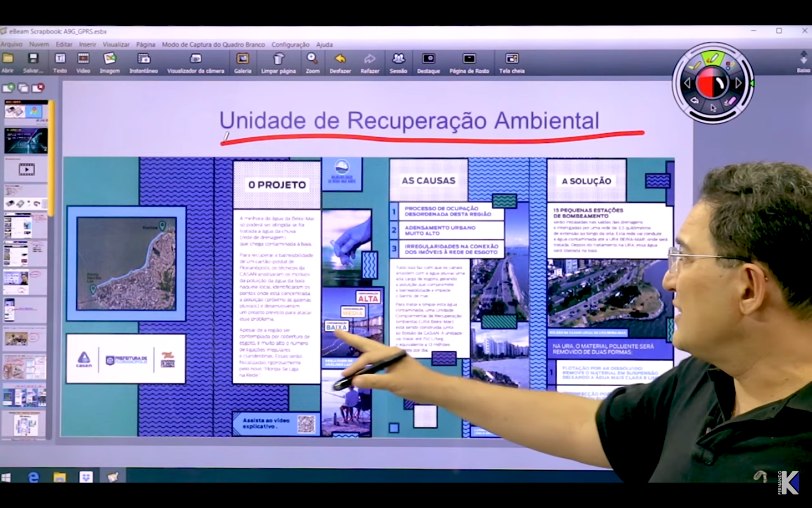Choose the pointer arrow on the tool wheel
812x508 pixels.
713,108
